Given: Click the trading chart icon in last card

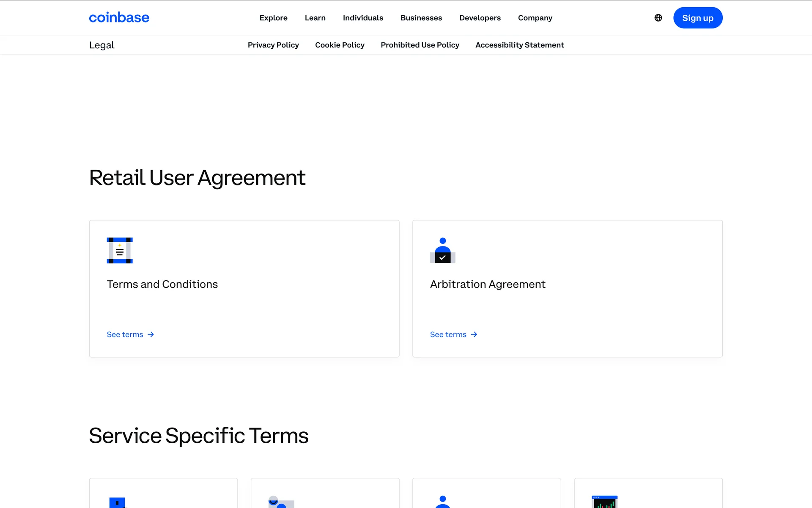Looking at the screenshot, I should [x=604, y=502].
